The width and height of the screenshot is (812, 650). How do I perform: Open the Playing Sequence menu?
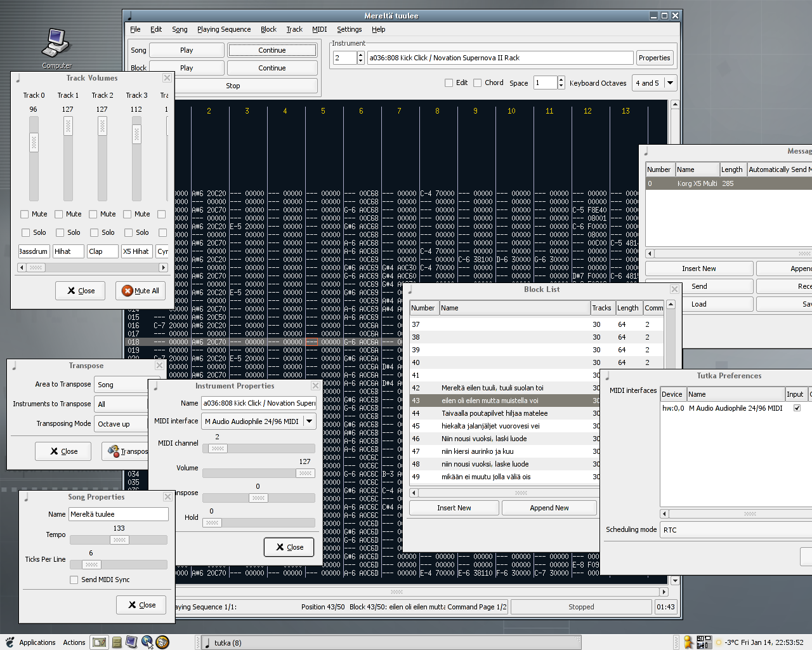pyautogui.click(x=223, y=29)
